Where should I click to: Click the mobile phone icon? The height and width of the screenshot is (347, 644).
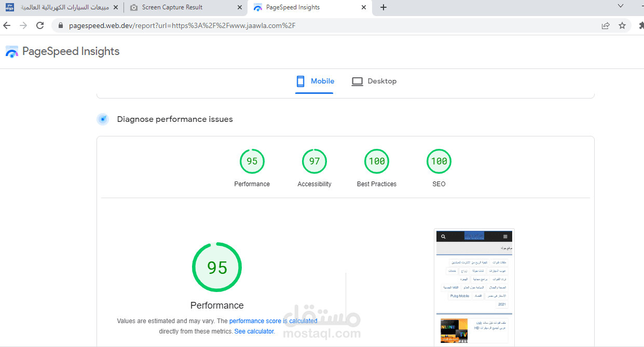(x=300, y=81)
